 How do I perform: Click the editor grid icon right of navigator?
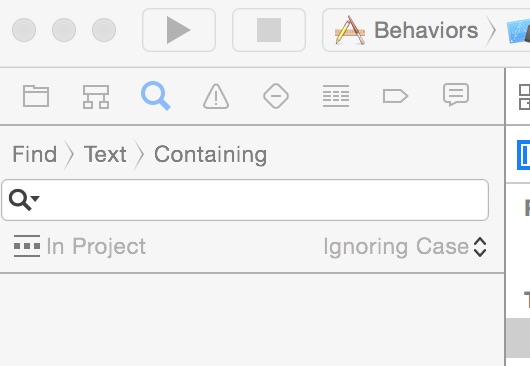[x=525, y=97]
